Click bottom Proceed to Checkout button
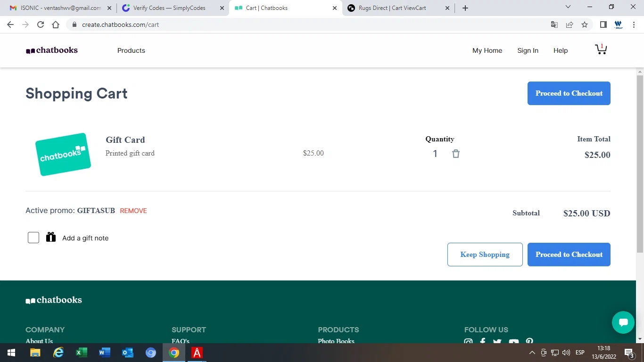This screenshot has width=644, height=362. [x=569, y=255]
